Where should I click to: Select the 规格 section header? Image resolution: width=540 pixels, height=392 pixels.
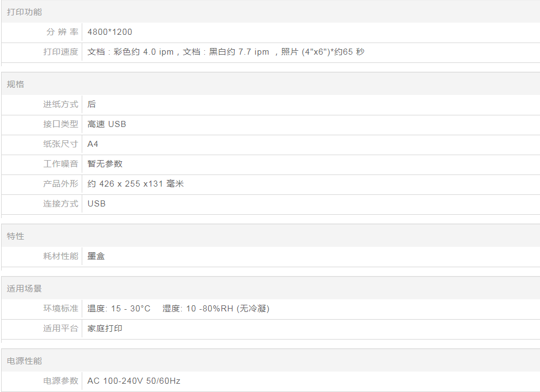click(x=15, y=84)
